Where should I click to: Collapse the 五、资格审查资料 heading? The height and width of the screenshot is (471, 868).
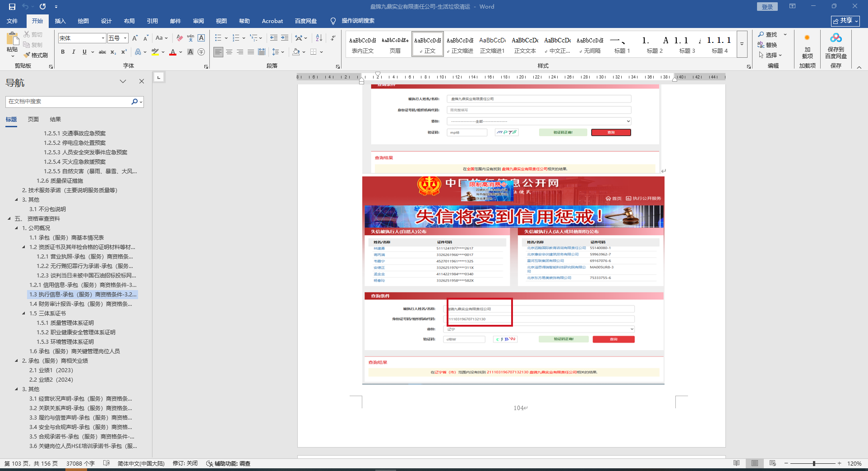9,219
